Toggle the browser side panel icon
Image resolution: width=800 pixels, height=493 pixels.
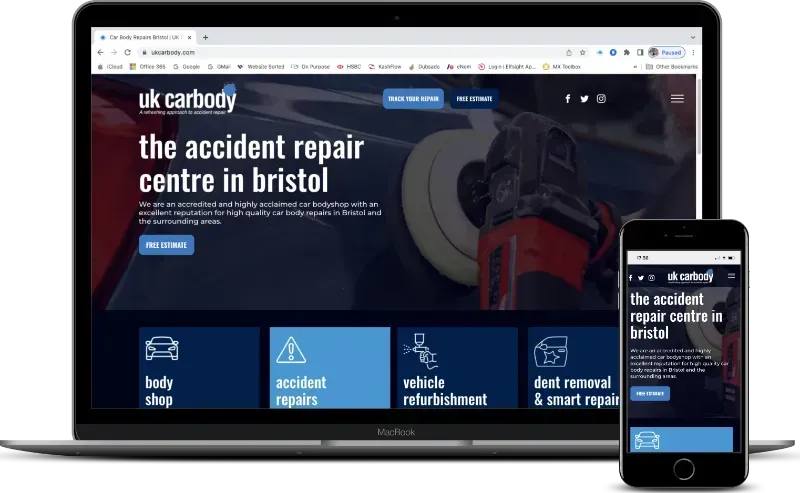pos(640,52)
